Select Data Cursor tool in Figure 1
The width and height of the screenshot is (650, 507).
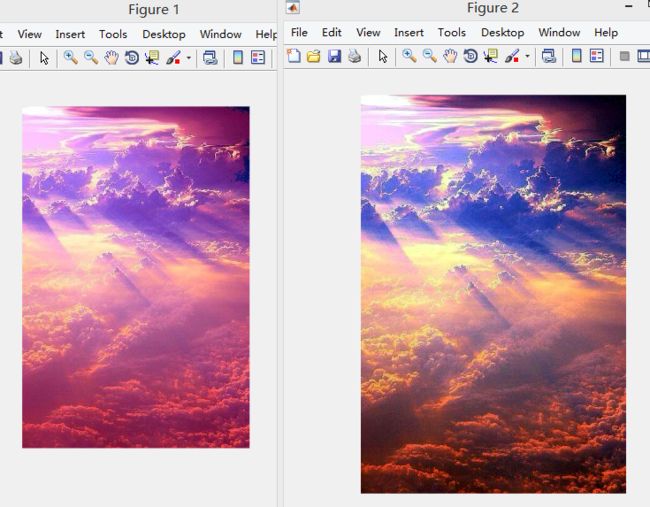pos(152,57)
